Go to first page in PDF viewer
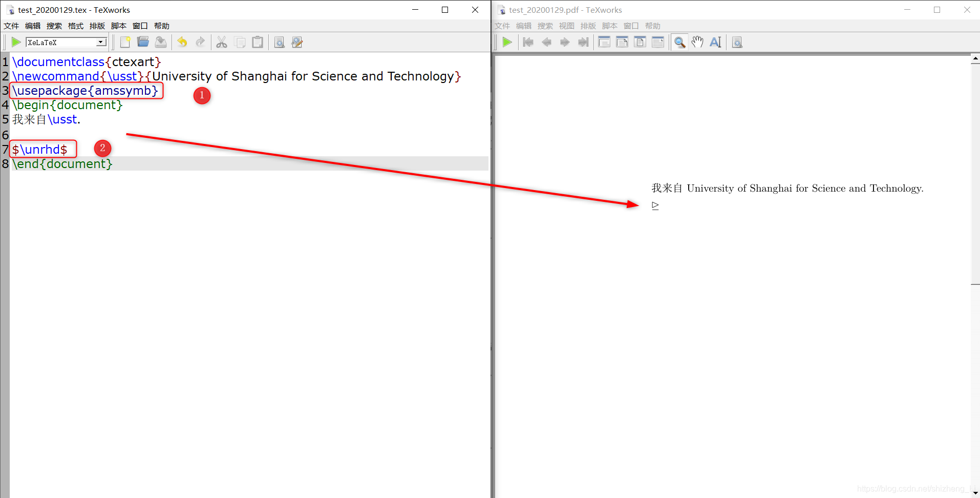The image size is (980, 498). [x=528, y=42]
